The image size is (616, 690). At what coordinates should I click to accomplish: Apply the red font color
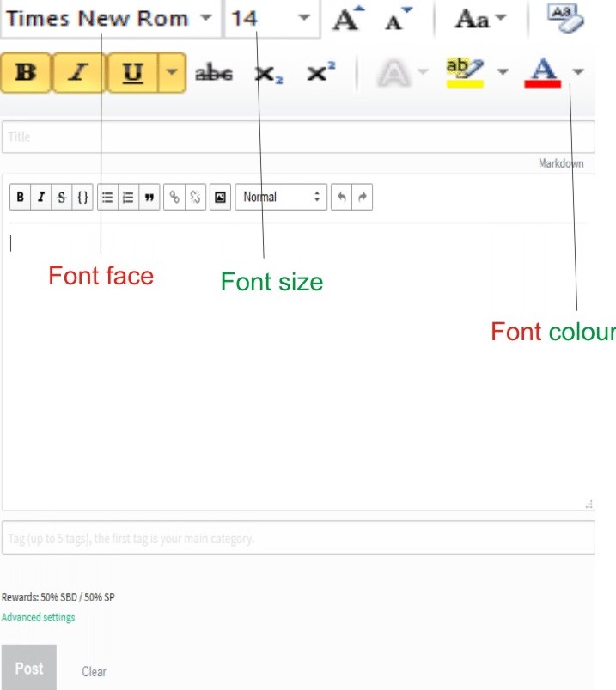(x=543, y=72)
